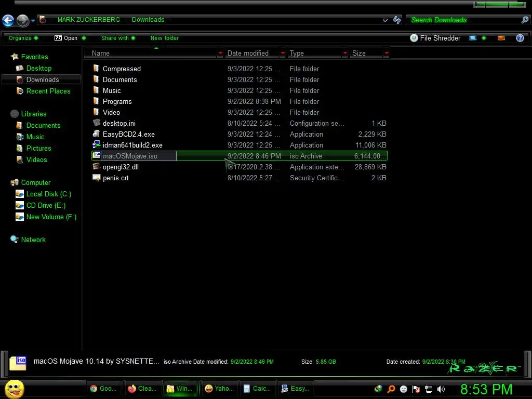Open the Name column filter arrow

(220, 54)
